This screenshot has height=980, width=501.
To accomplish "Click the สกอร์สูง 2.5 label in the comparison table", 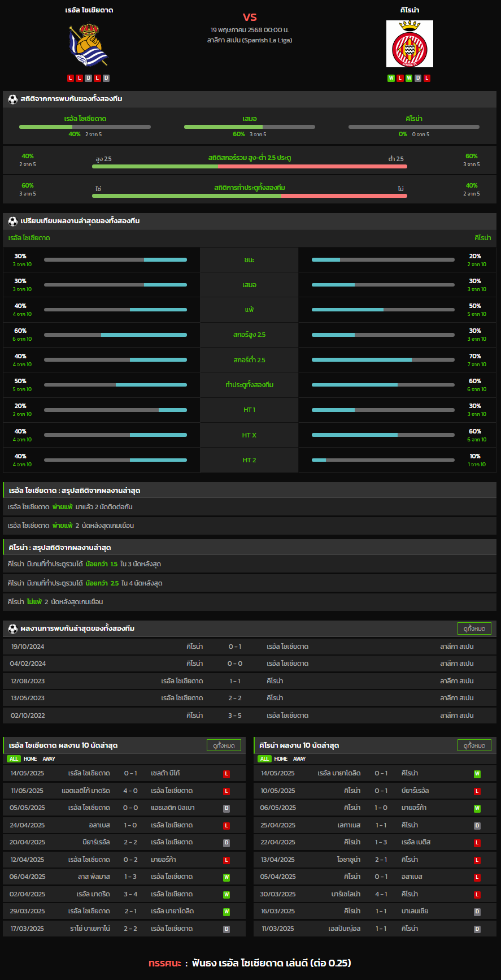I will point(249,335).
